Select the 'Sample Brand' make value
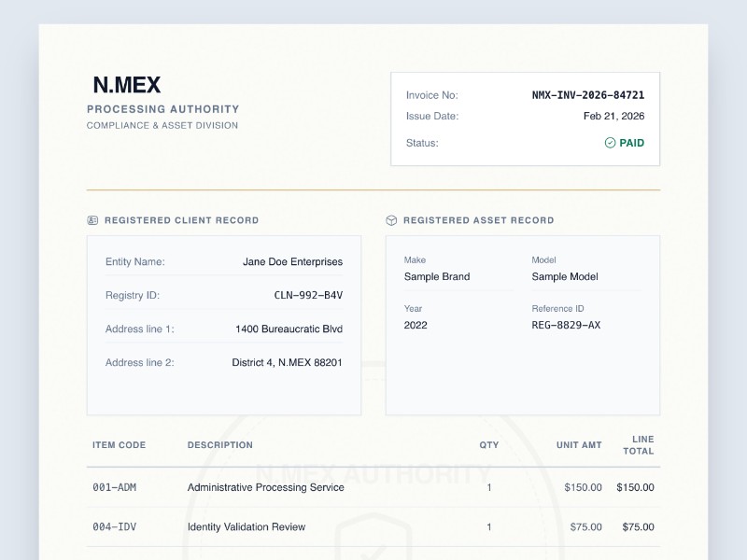The height and width of the screenshot is (560, 747). point(437,276)
